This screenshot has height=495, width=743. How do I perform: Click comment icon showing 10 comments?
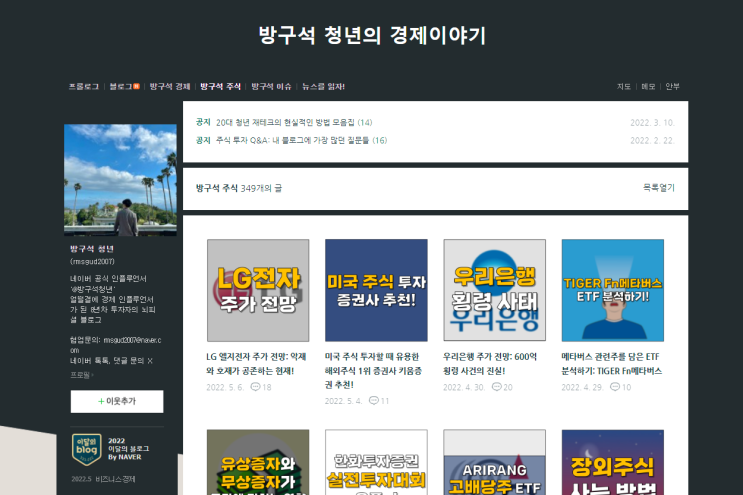pos(615,387)
